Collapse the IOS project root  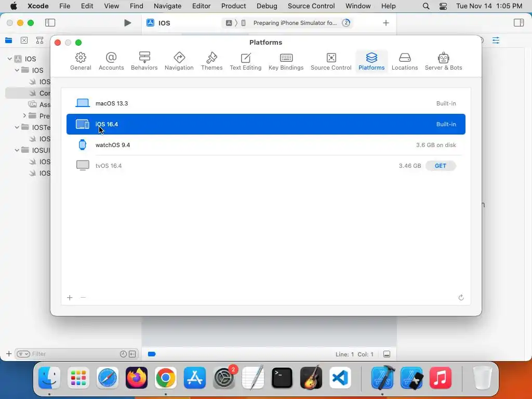click(x=9, y=59)
